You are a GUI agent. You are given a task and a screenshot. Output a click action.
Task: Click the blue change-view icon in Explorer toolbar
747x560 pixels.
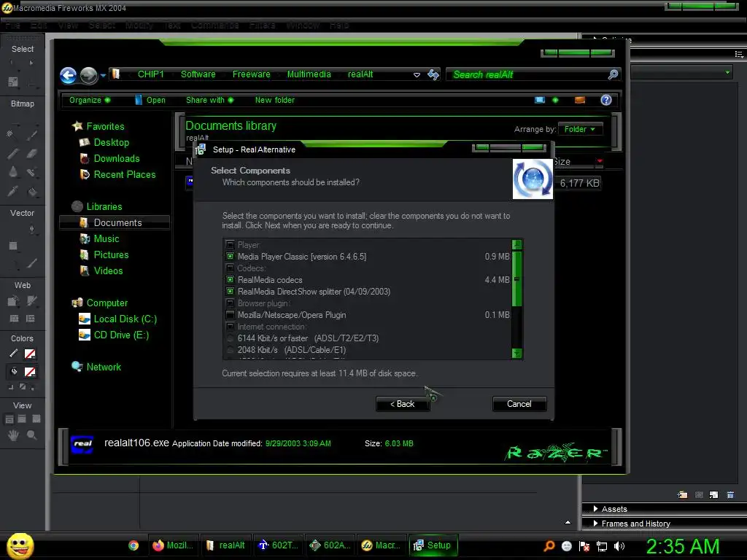[x=540, y=100]
